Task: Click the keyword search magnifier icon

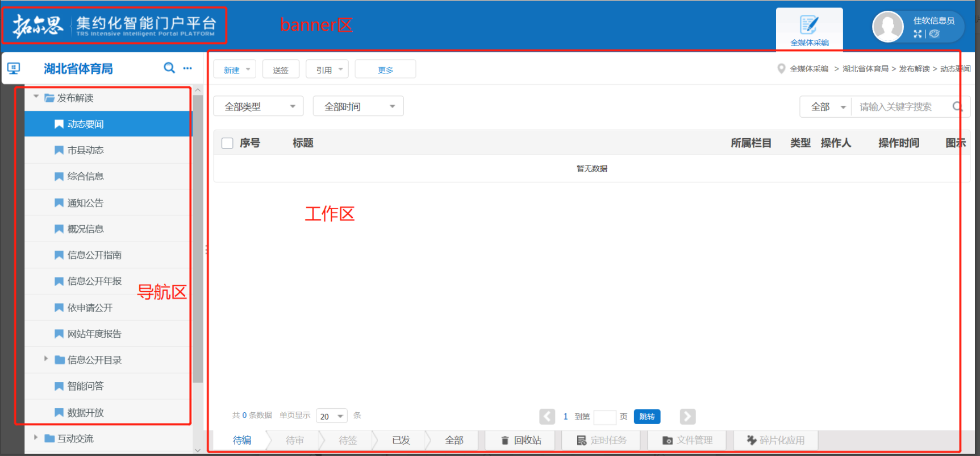Action: (x=957, y=106)
